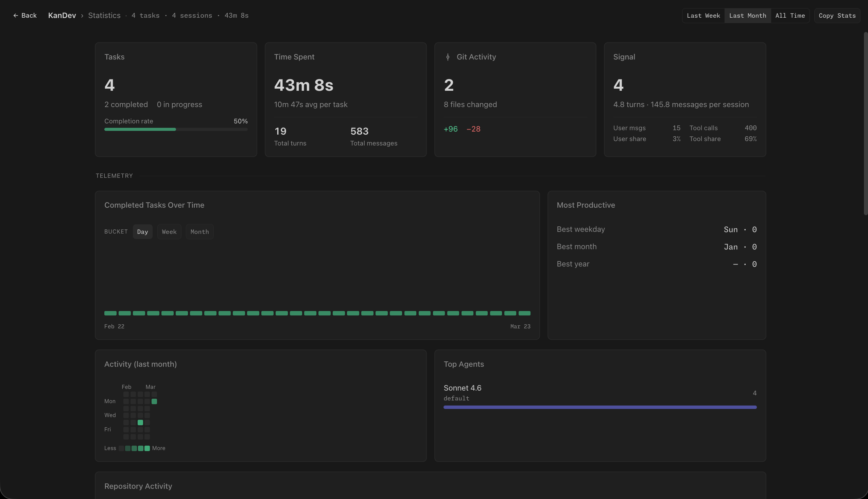
Task: Click the green Monday activity cell in March
Action: click(x=154, y=401)
